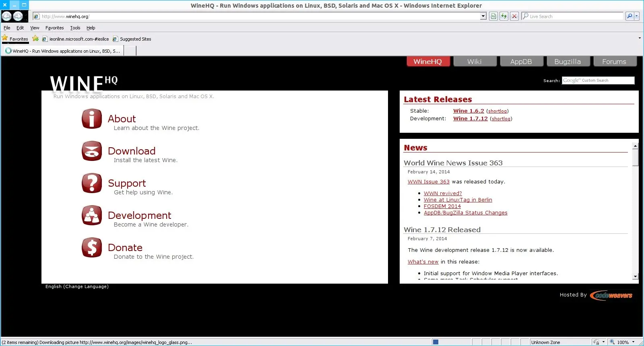Image resolution: width=644 pixels, height=346 pixels.
Task: Click the Protected Mode security icon in status bar
Action: (596, 342)
